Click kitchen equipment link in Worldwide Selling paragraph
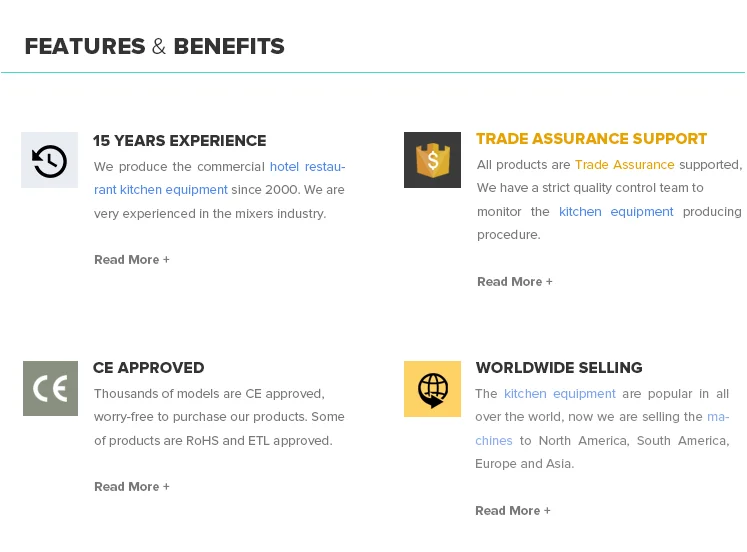This screenshot has width=747, height=552. click(559, 394)
